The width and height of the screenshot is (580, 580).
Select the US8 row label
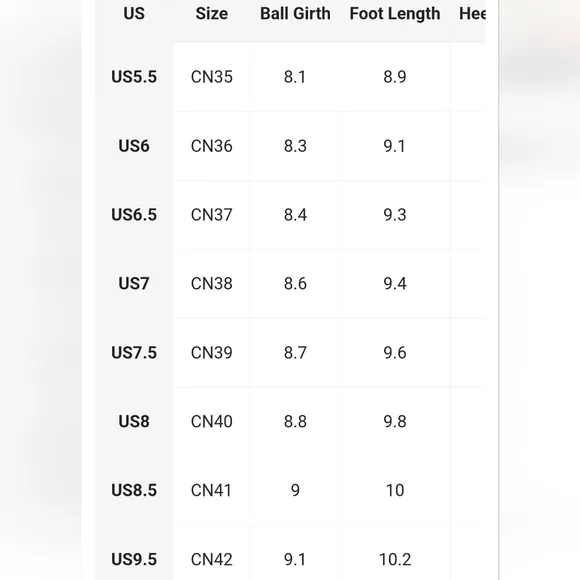[134, 421]
